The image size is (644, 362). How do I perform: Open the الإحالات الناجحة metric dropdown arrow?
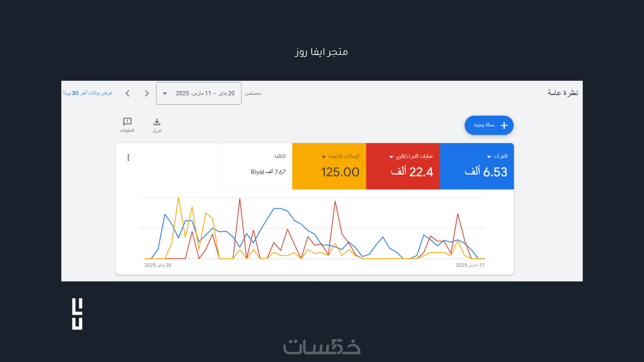(324, 157)
